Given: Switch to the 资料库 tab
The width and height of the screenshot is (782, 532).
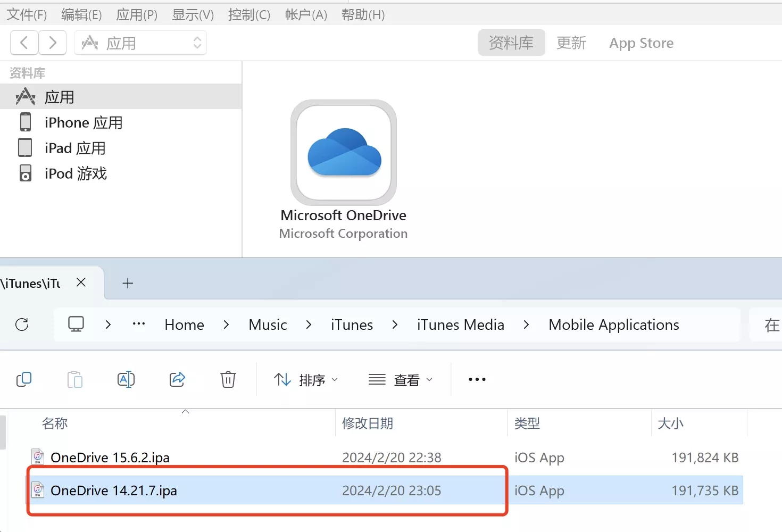Looking at the screenshot, I should [x=511, y=43].
